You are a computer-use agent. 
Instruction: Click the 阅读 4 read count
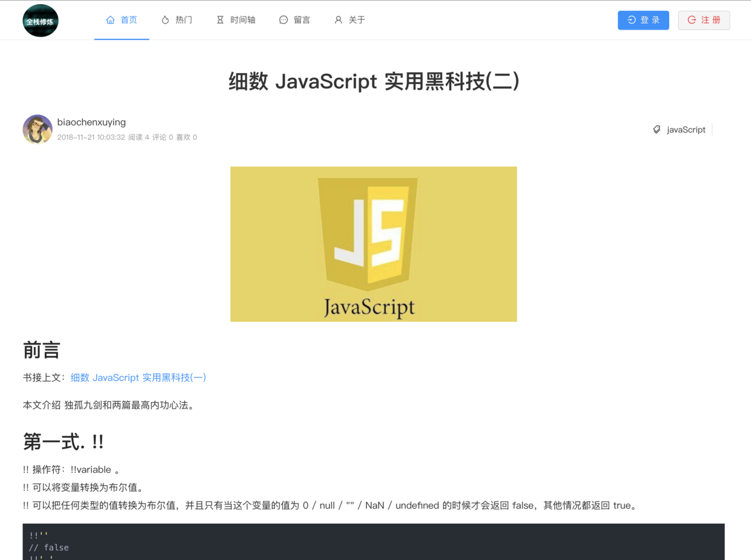point(139,137)
